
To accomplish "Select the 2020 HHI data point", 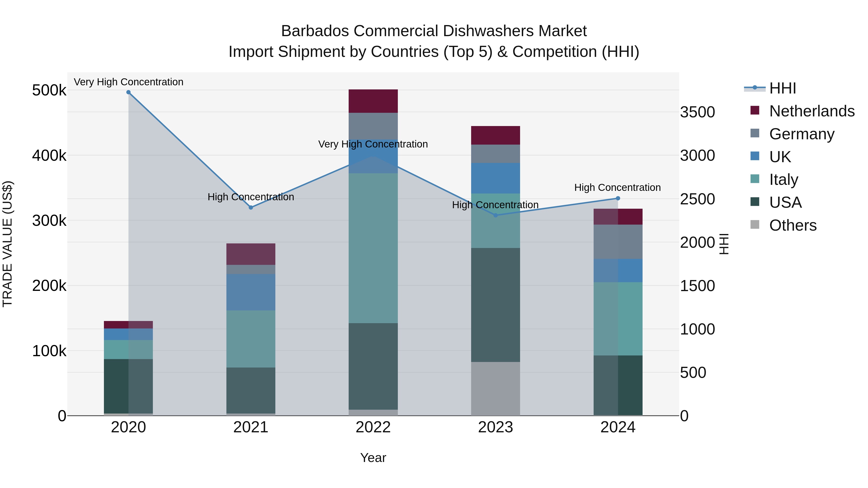I will click(128, 92).
